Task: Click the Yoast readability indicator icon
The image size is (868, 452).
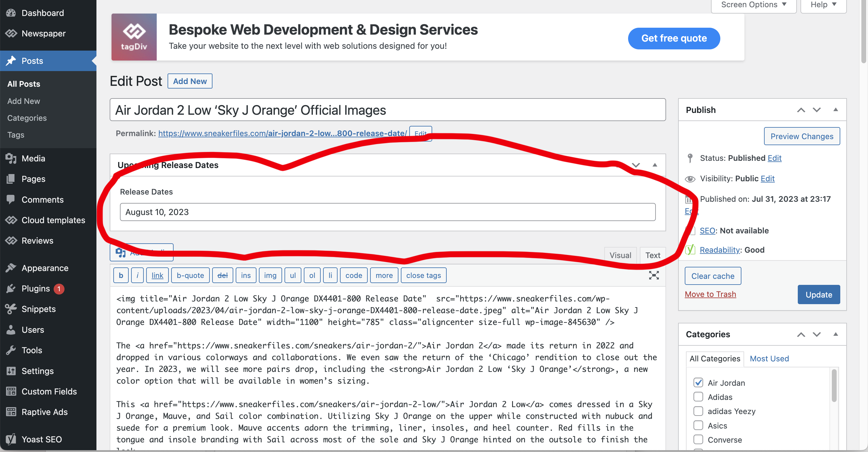Action: tap(690, 250)
